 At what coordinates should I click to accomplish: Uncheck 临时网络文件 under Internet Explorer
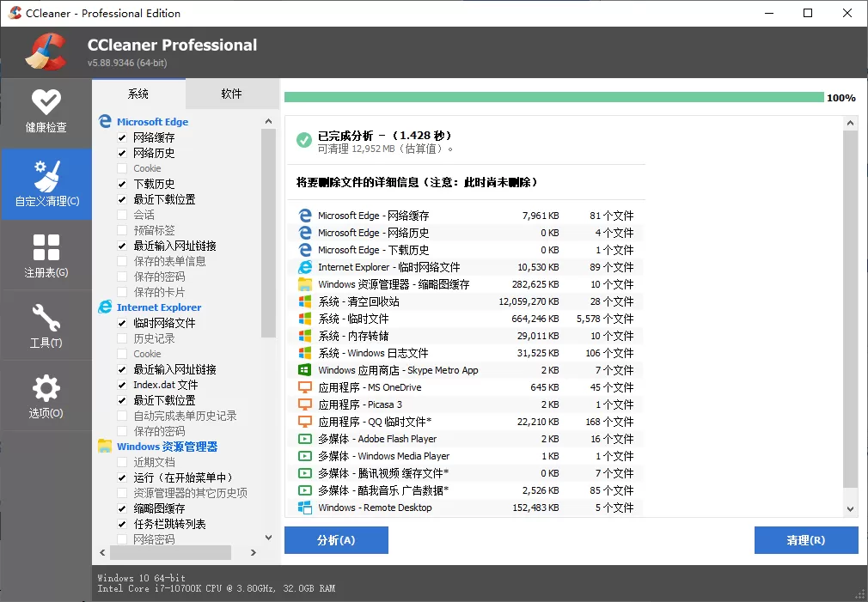pyautogui.click(x=121, y=322)
